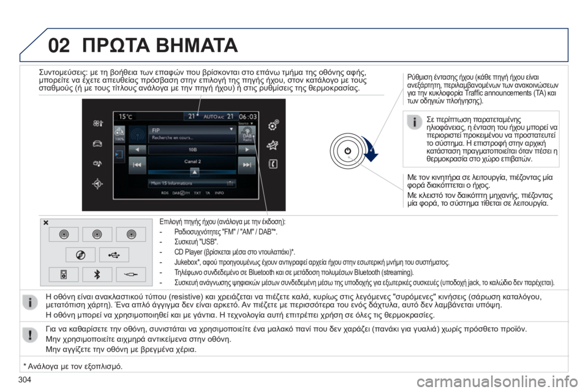Select the Bluetooth streaming source icon
The height and width of the screenshot is (392, 588).
point(97,274)
